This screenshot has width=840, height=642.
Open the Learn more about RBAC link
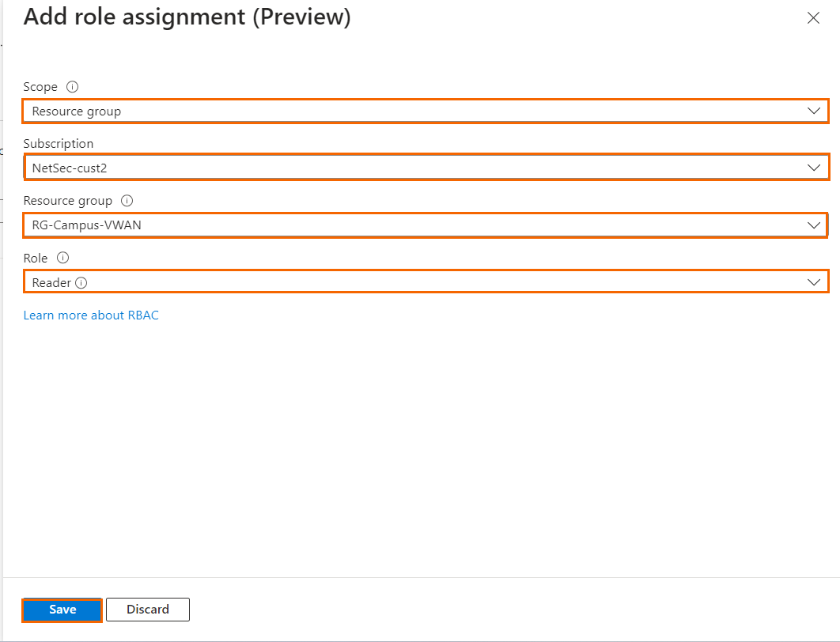pyautogui.click(x=91, y=315)
